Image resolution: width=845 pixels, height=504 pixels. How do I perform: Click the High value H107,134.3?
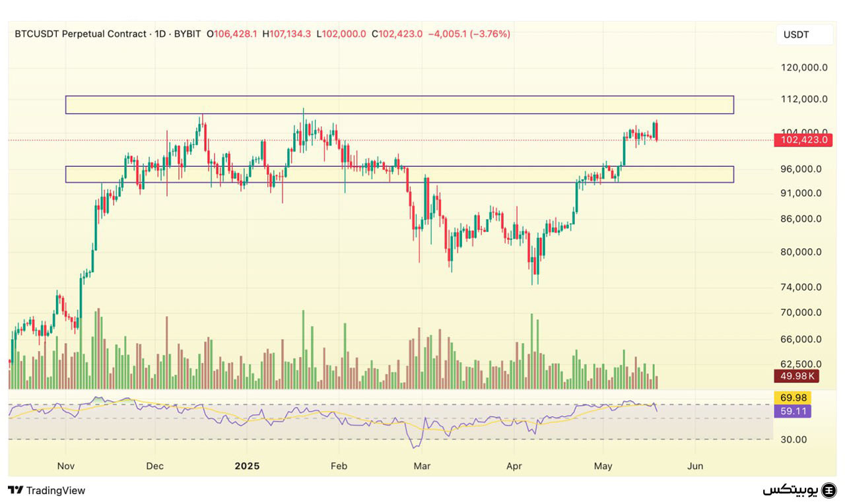pyautogui.click(x=287, y=34)
